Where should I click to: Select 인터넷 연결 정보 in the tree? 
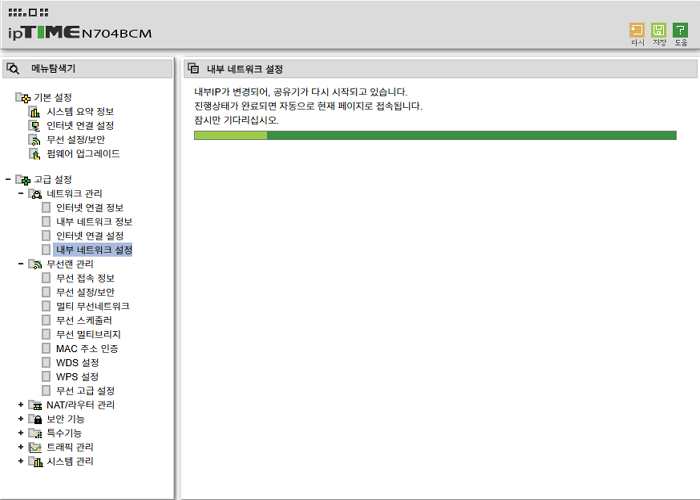90,208
